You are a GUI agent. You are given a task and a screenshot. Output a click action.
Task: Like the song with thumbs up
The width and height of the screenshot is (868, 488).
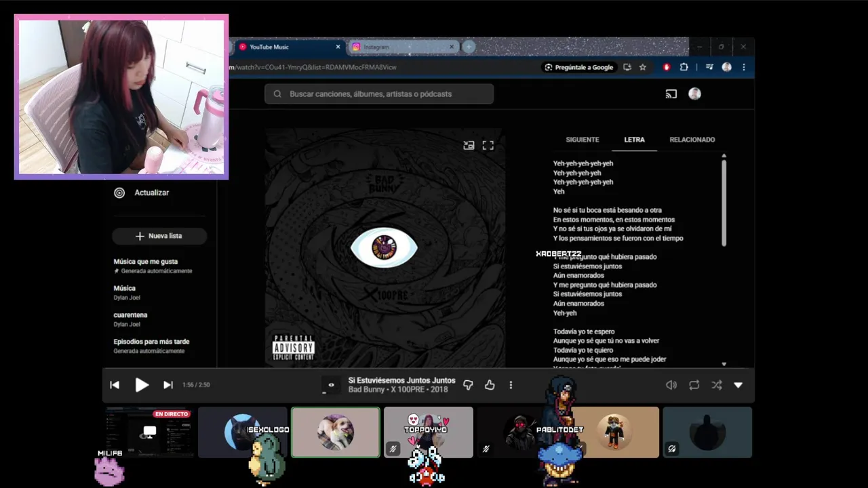pos(490,385)
